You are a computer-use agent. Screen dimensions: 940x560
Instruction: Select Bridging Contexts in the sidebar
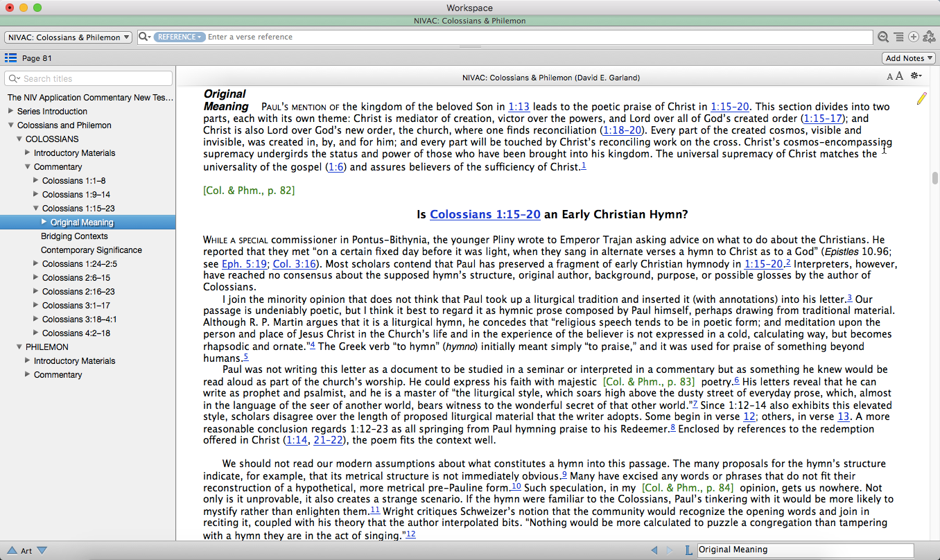pyautogui.click(x=74, y=236)
